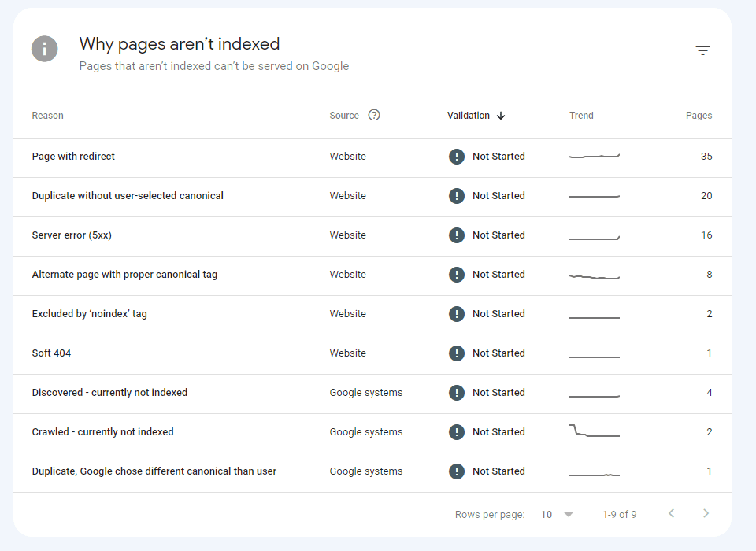Click the Validation sort arrow
The width and height of the screenshot is (756, 551).
pyautogui.click(x=501, y=116)
